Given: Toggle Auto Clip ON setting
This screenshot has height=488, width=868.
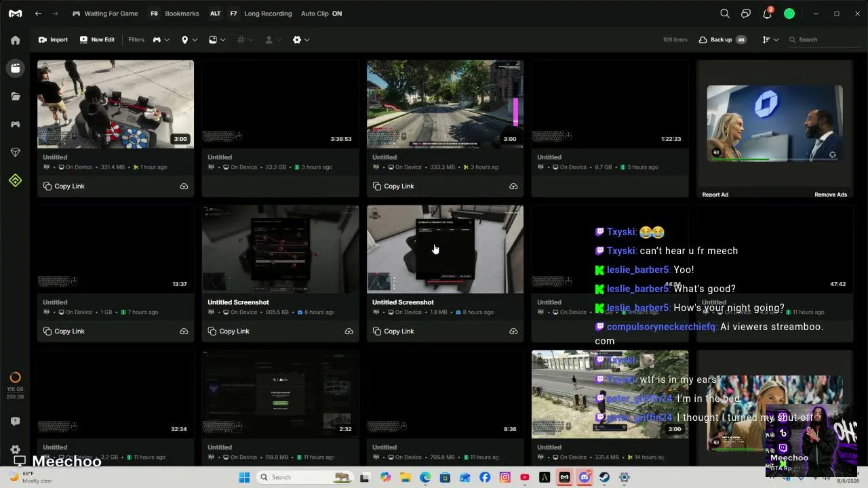Looking at the screenshot, I should [321, 14].
